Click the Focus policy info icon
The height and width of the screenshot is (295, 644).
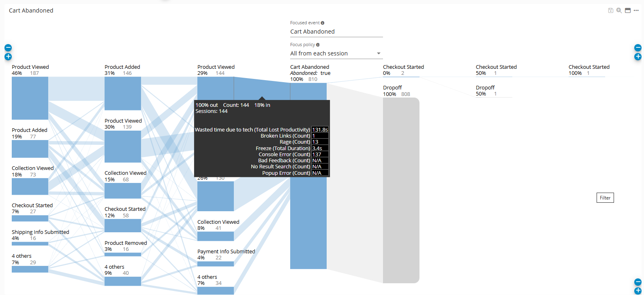318,45
